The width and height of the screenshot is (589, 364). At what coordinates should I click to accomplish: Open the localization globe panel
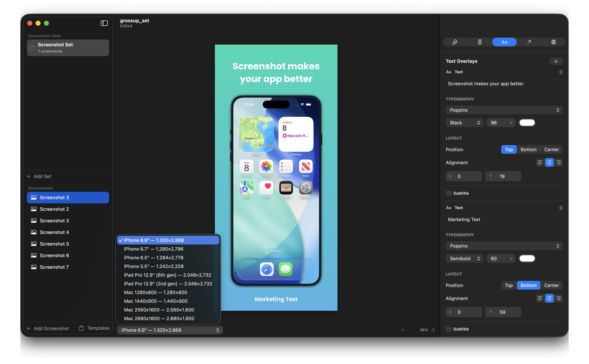[x=554, y=42]
